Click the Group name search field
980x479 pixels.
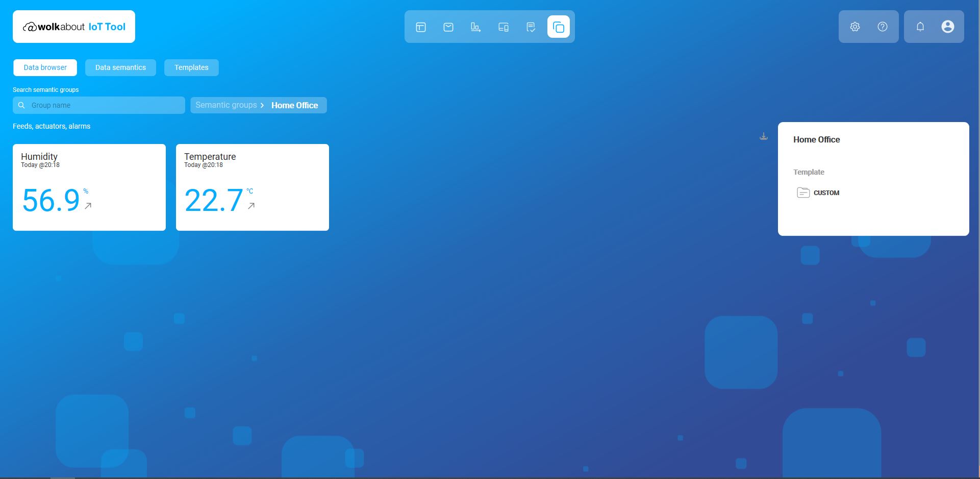(x=99, y=105)
